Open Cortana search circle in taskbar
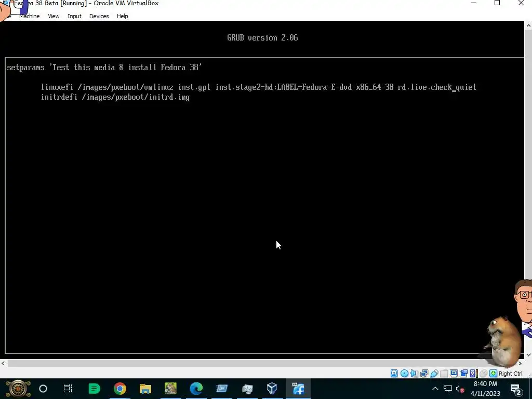Screen dimensions: 532x399 point(43,389)
